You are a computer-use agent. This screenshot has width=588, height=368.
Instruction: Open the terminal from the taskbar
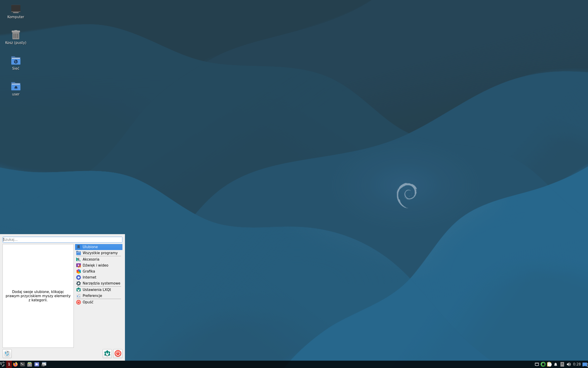[x=22, y=364]
